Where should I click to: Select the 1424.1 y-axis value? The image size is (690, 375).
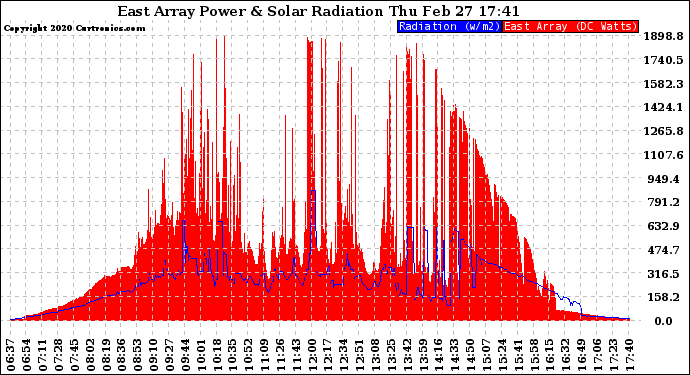(663, 107)
